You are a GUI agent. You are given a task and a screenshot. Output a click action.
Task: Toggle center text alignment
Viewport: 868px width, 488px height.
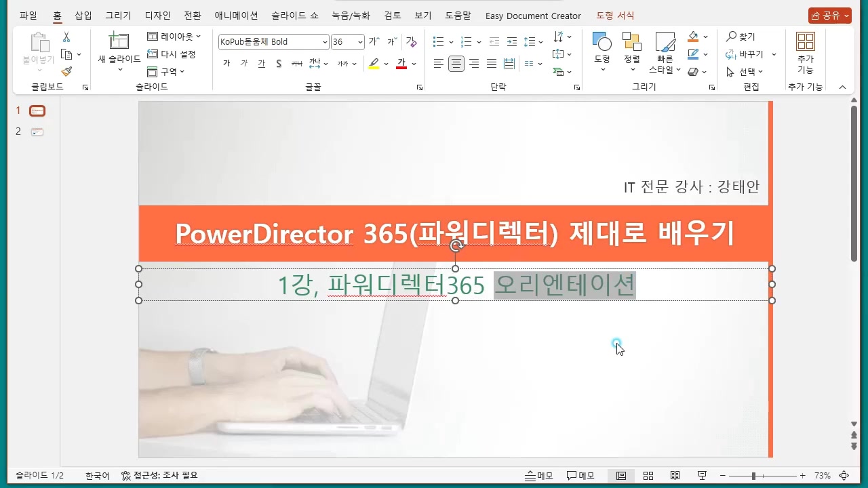[456, 64]
